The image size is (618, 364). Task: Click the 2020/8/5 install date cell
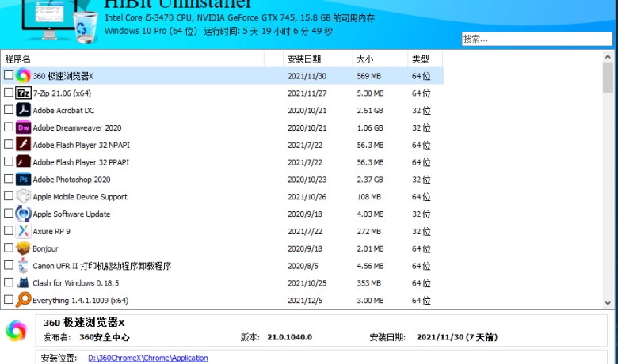point(303,266)
